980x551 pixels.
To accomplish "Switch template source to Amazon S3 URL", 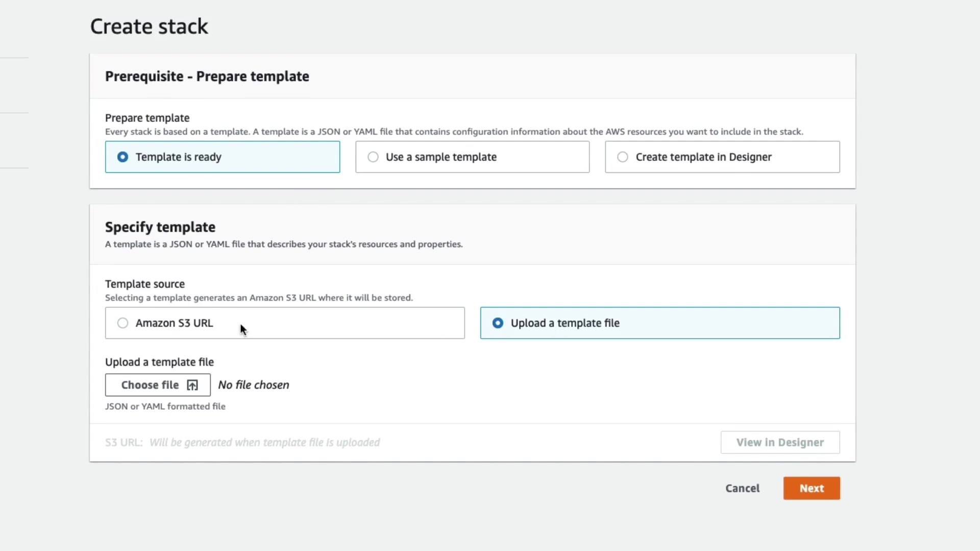I will [123, 323].
